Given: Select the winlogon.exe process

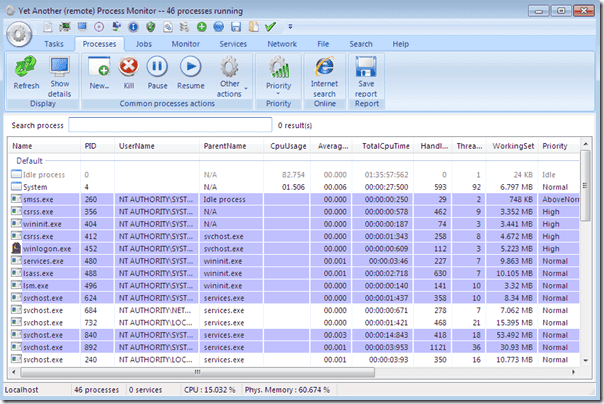Looking at the screenshot, I should point(294,248).
